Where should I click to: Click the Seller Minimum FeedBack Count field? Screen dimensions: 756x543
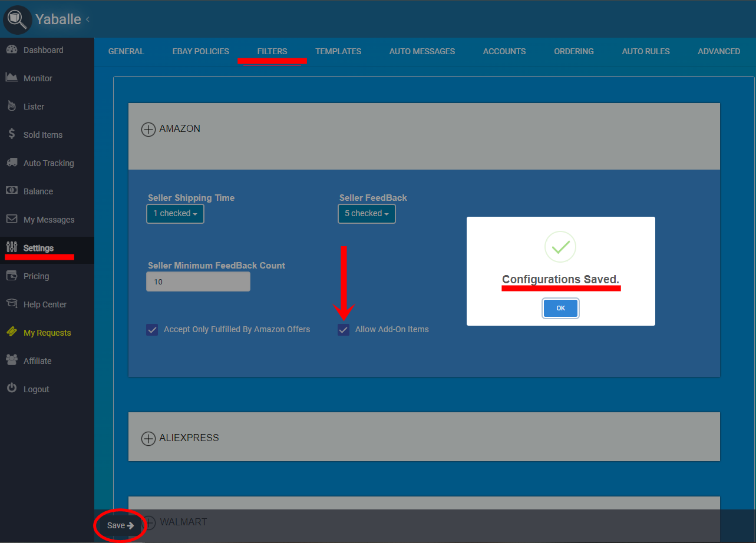(198, 282)
